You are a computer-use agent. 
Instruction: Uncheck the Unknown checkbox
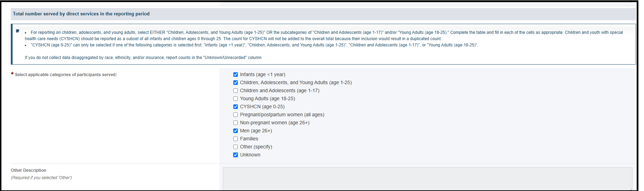pos(235,155)
